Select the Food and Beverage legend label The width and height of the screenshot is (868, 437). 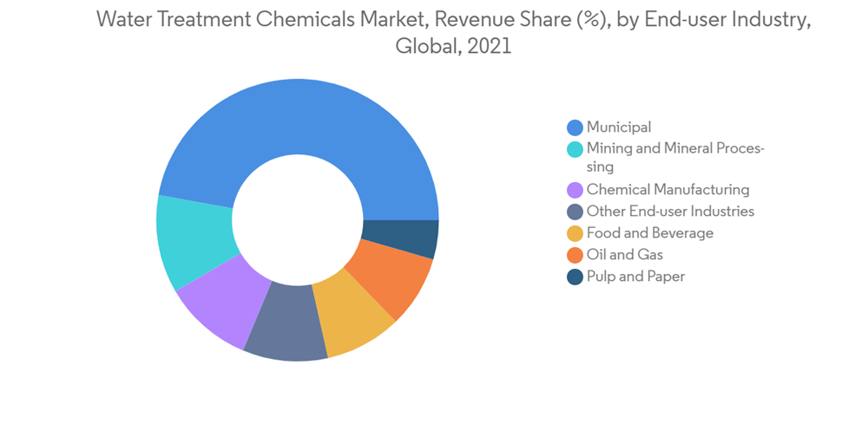coord(649,233)
